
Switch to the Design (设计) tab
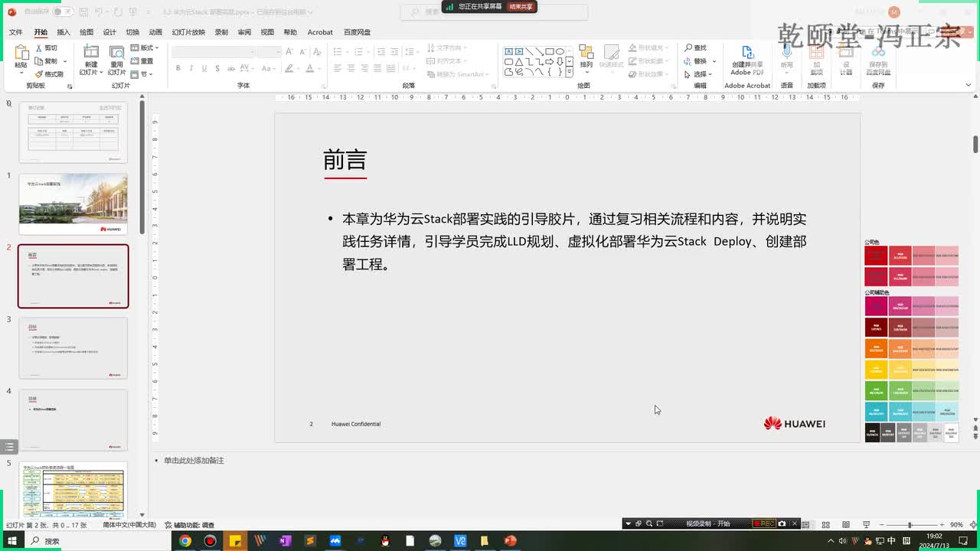(x=109, y=32)
